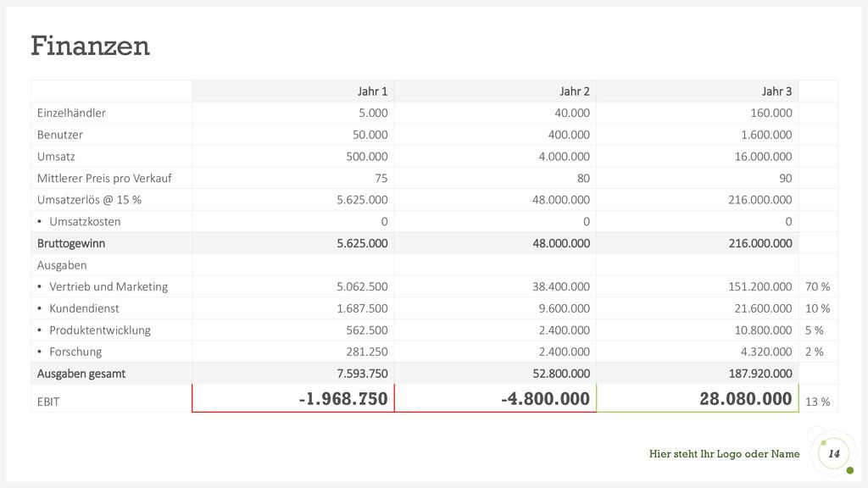Click the Ausgaben gesamt row label
Viewport: 868px width, 488px height.
81,374
